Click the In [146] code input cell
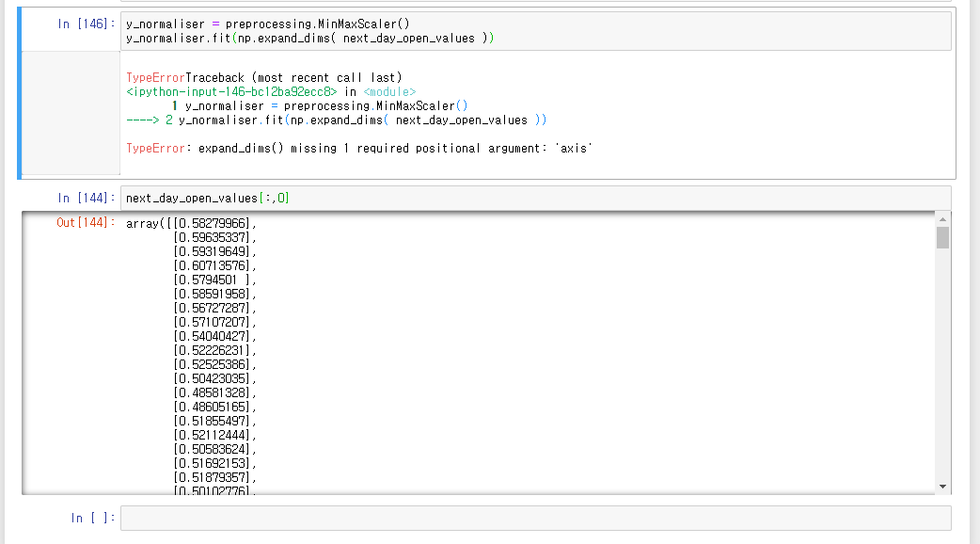This screenshot has width=980, height=544. tap(536, 31)
